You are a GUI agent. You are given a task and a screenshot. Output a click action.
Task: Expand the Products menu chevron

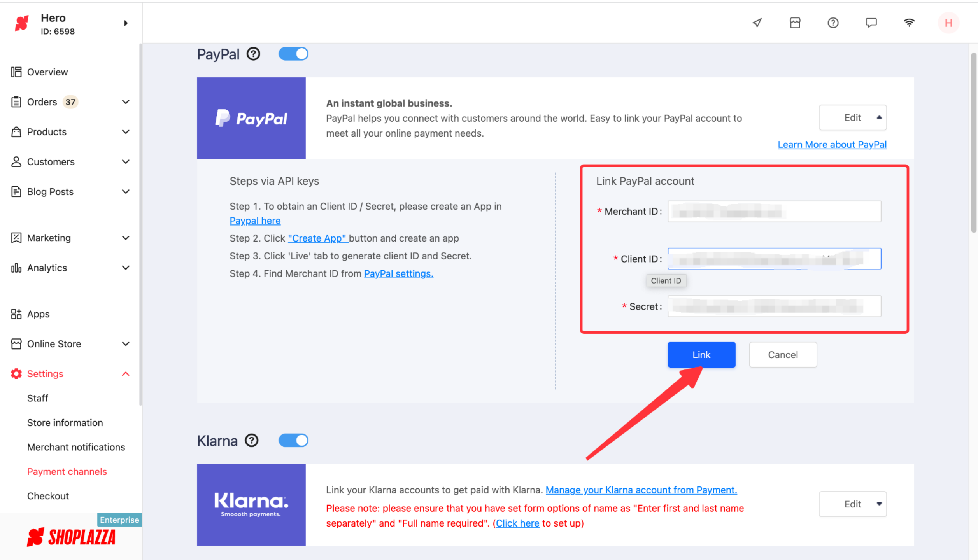126,132
